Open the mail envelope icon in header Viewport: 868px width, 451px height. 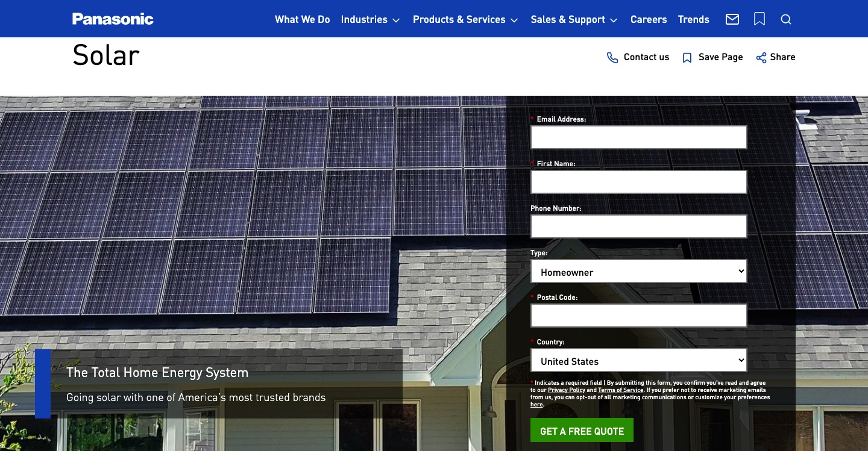coord(732,19)
